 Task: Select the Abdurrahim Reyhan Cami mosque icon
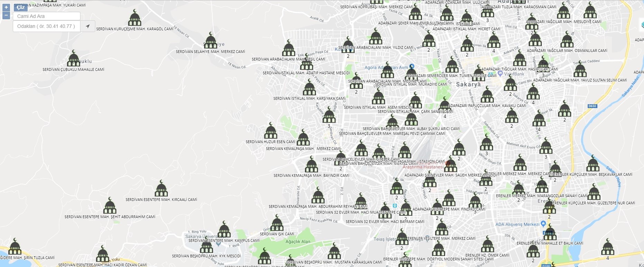(x=318, y=196)
